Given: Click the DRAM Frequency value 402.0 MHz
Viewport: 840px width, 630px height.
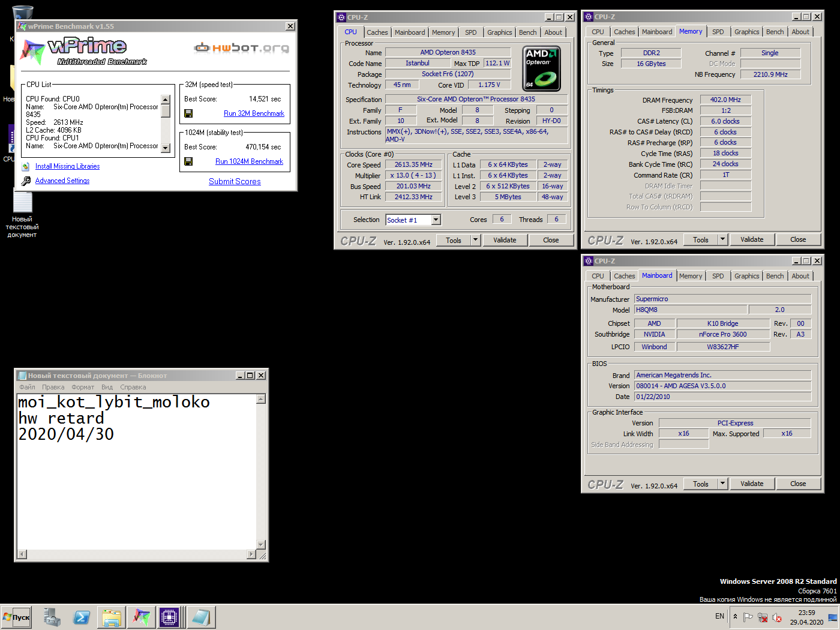Looking at the screenshot, I should pos(725,100).
